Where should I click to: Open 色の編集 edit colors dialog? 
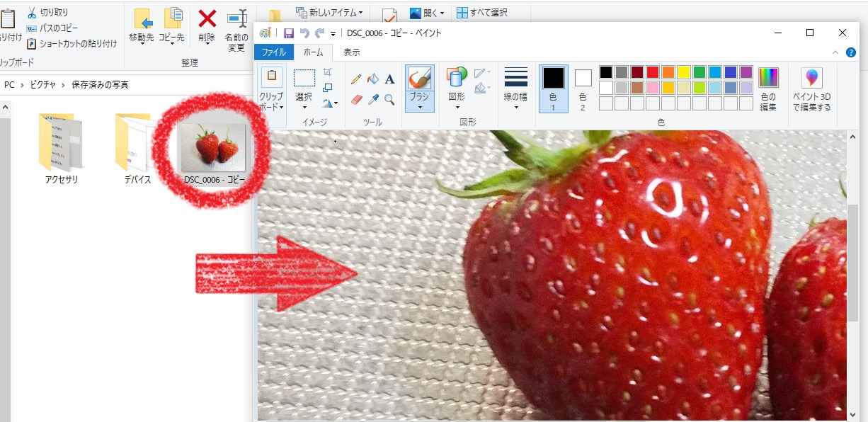[x=768, y=89]
